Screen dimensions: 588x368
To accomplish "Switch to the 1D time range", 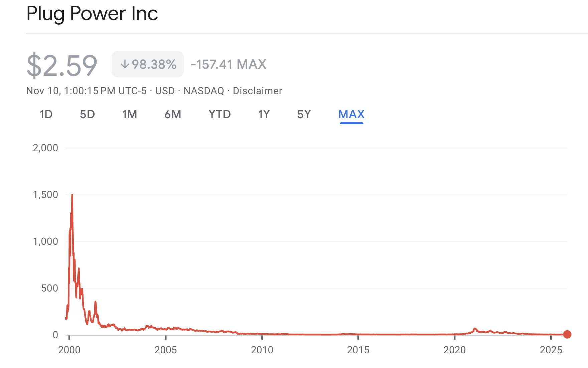I will click(46, 114).
